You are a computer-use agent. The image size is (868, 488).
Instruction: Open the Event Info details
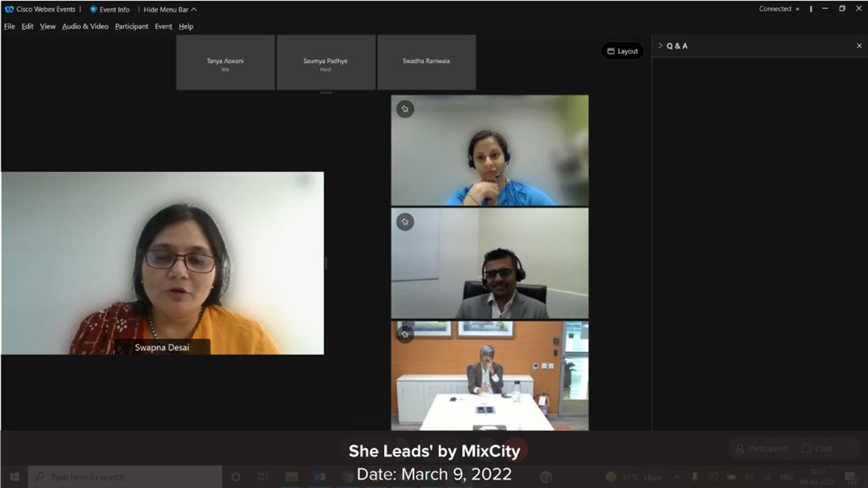[110, 9]
